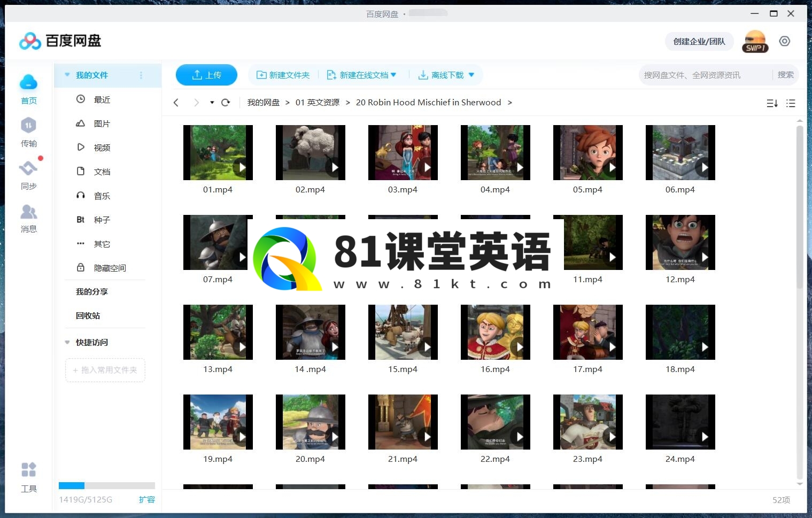
Task: Open 21.mp4 thumbnail
Action: [403, 422]
